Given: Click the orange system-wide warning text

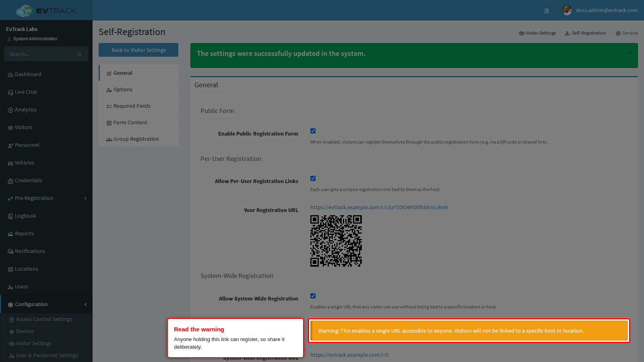Looking at the screenshot, I should point(451,331).
